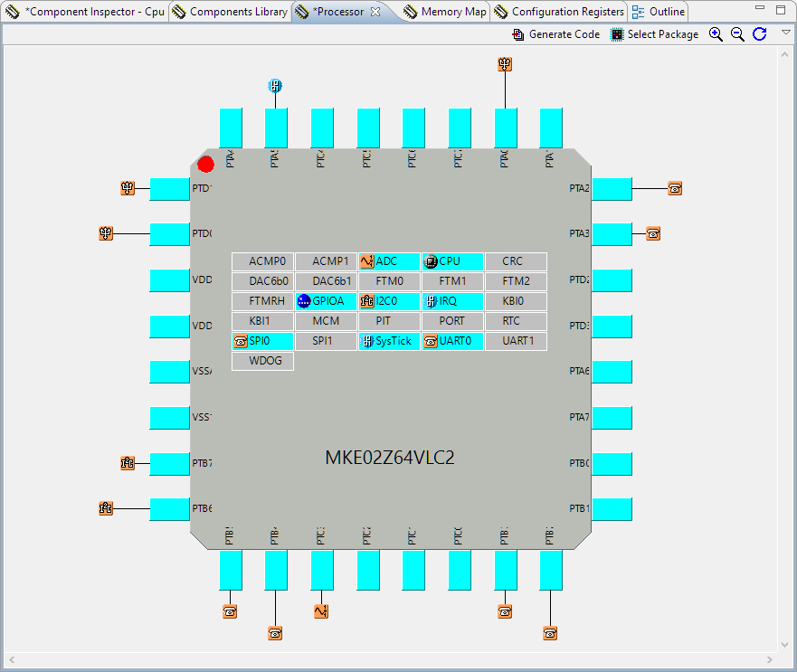Screen dimensions: 797x672
Task: Click the red pin-1 marker dot
Action: click(x=206, y=164)
